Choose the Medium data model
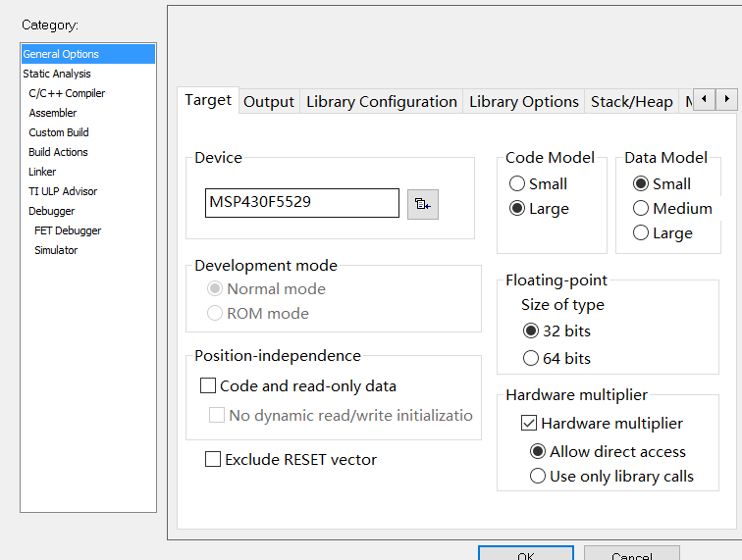The height and width of the screenshot is (560, 742). tap(641, 208)
